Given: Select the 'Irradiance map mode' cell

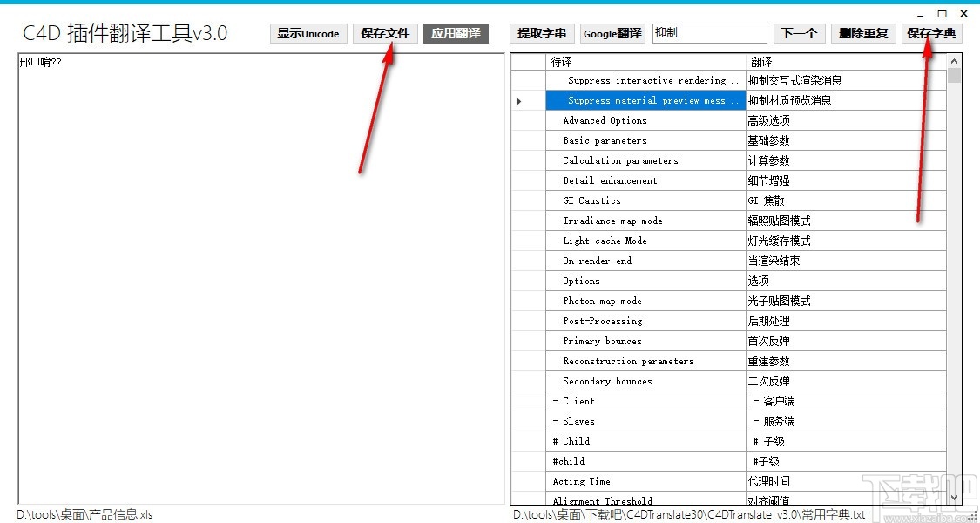Looking at the screenshot, I should pyautogui.click(x=645, y=221).
